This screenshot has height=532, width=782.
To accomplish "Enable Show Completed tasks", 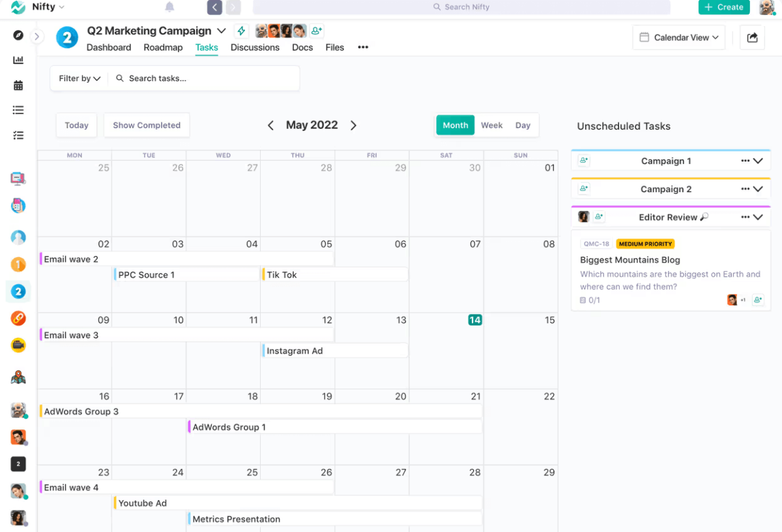I will 146,124.
